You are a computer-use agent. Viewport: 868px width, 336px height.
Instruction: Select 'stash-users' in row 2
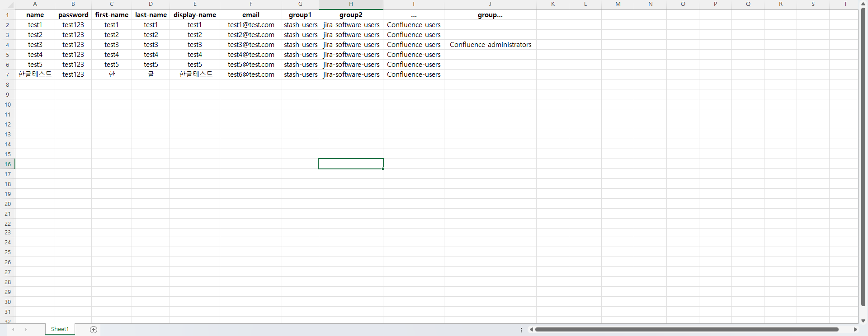300,25
